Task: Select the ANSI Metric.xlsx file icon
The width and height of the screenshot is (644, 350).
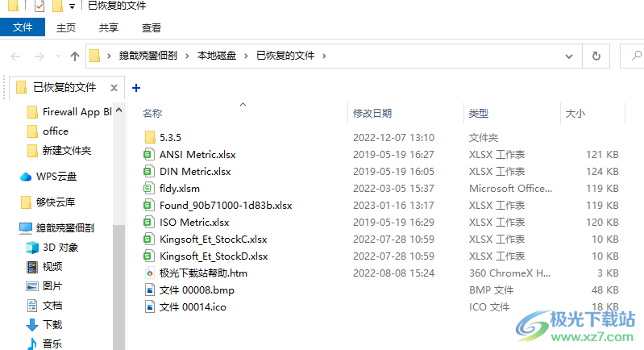Action: point(148,155)
